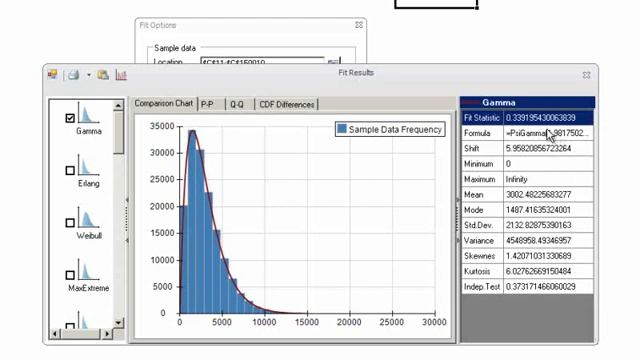The height and width of the screenshot is (360, 640).
Task: Check the Erlang distribution checkbox
Action: click(70, 170)
